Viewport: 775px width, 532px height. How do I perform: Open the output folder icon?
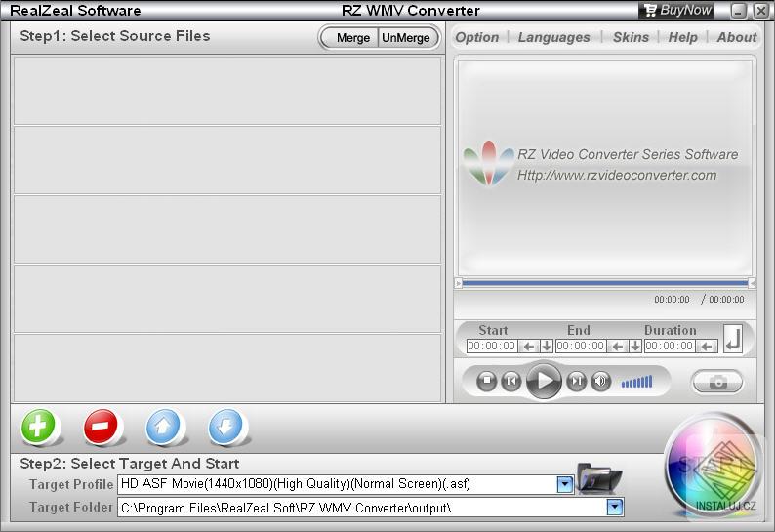(599, 478)
